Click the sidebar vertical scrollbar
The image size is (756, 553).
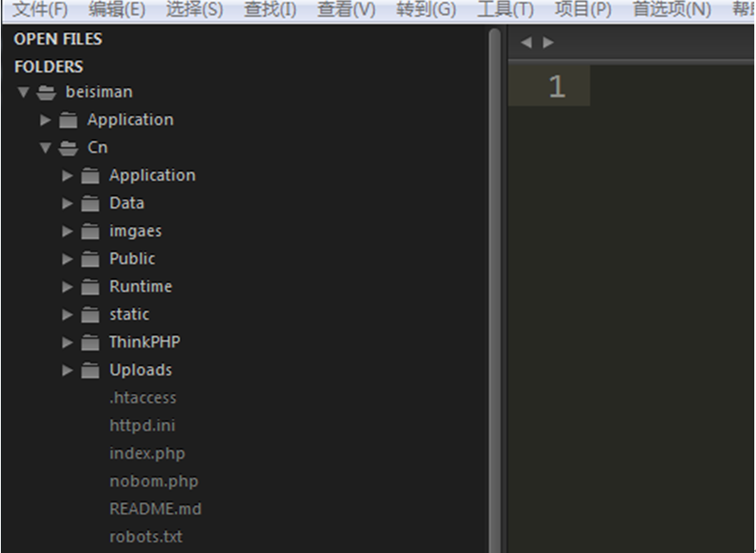(x=494, y=257)
